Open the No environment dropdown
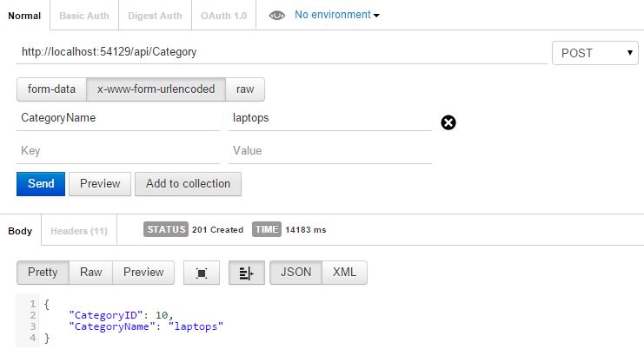The height and width of the screenshot is (349, 644). click(337, 15)
